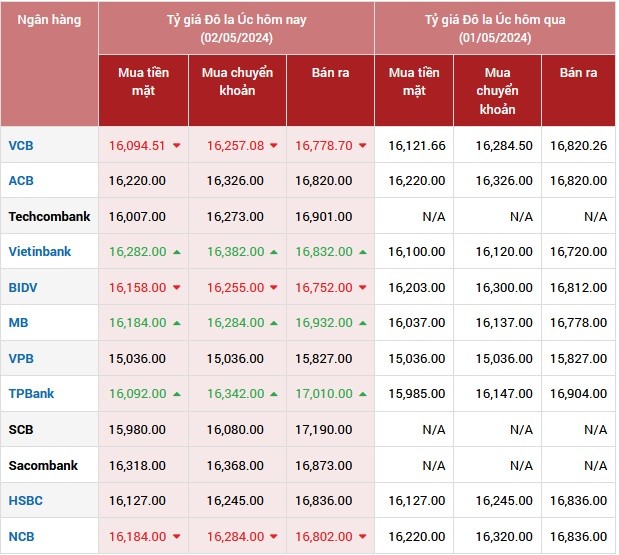Viewport: 619px width, 555px height.
Task: Click the HSBC bank link
Action: click(x=25, y=501)
